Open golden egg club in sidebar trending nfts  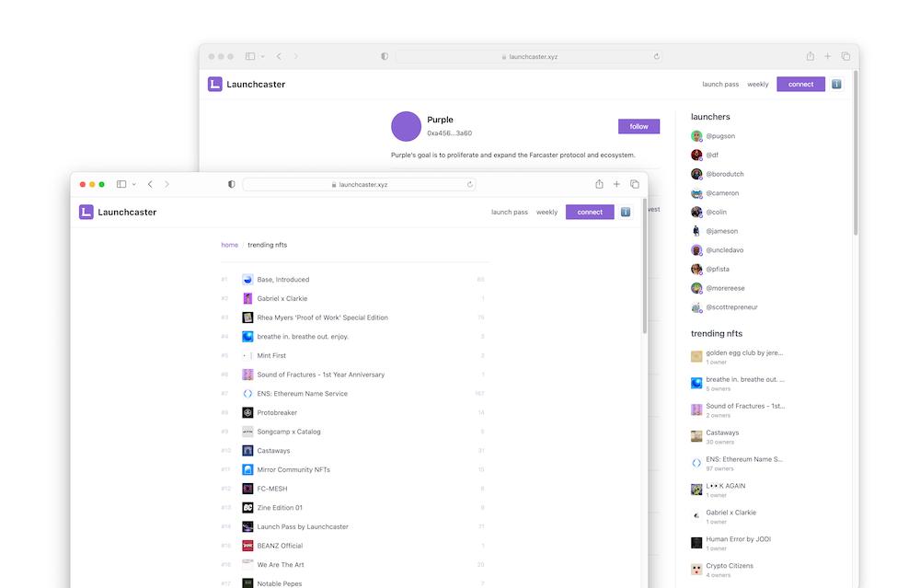click(737, 356)
